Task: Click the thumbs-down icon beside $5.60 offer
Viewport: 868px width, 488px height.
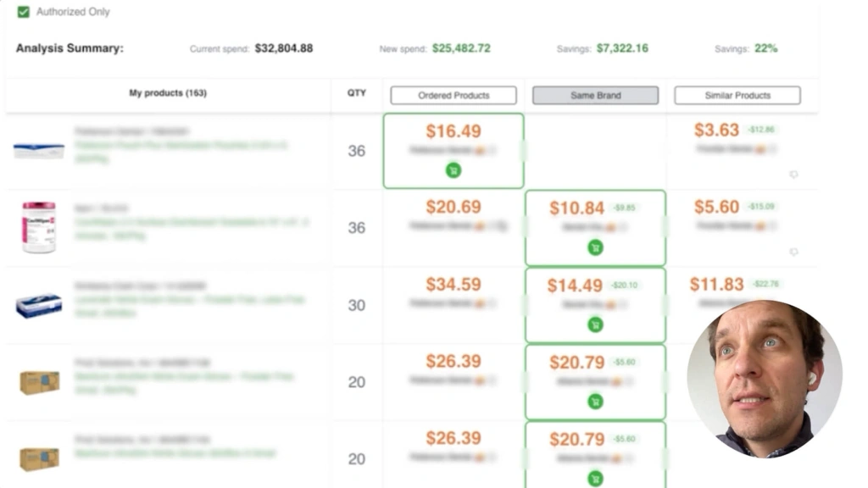Action: [x=793, y=252]
